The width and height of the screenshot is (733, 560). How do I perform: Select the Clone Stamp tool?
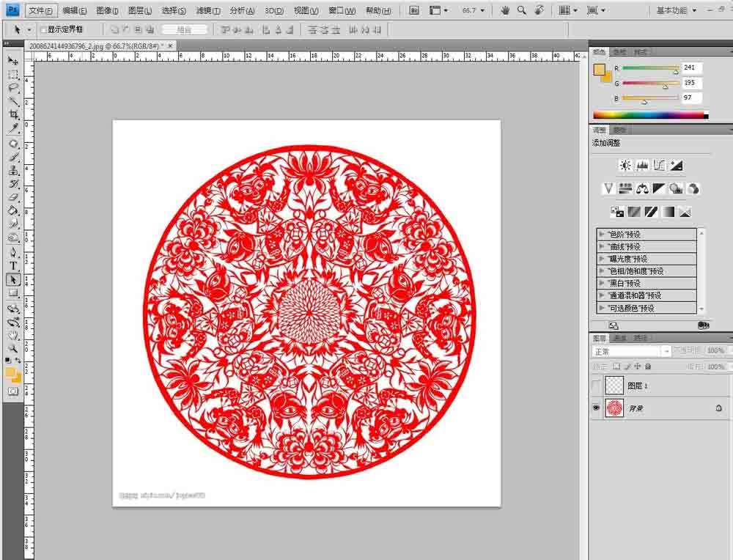pos(13,170)
